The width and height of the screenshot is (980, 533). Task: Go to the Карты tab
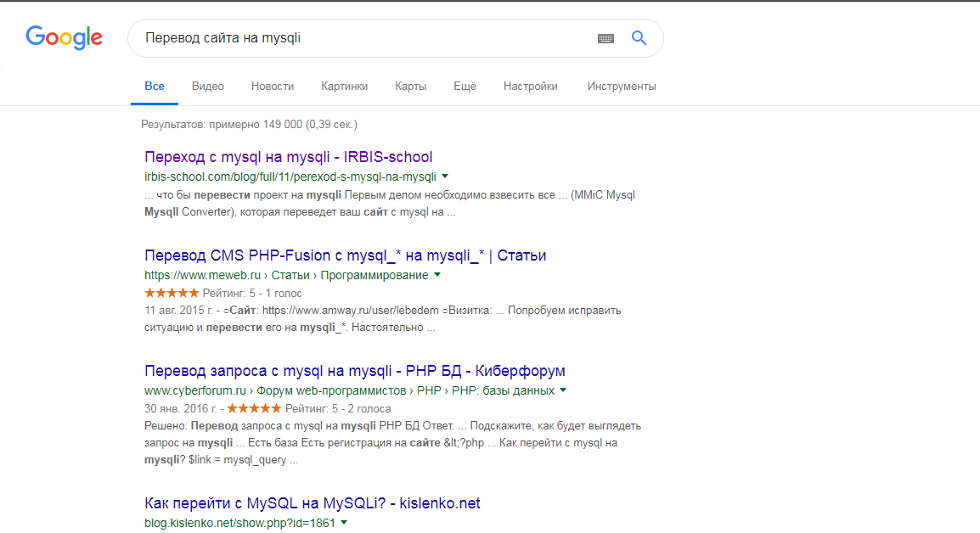pos(411,87)
